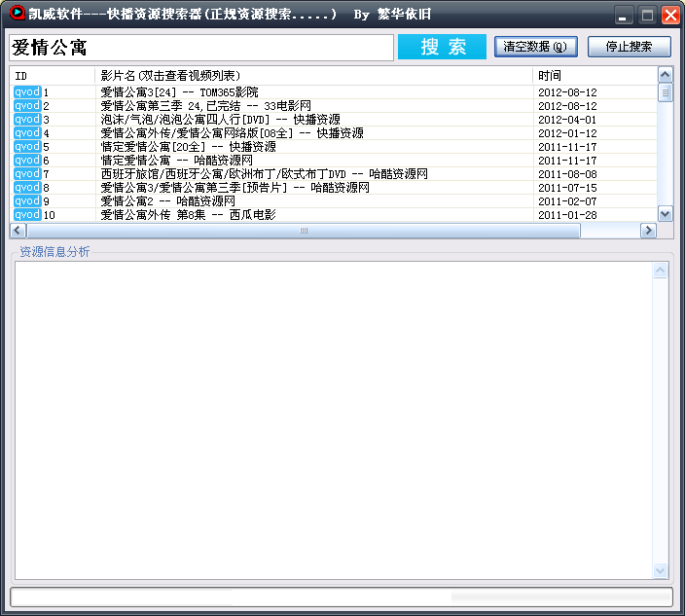Sort by the ID column header
The image size is (685, 616).
pos(53,76)
